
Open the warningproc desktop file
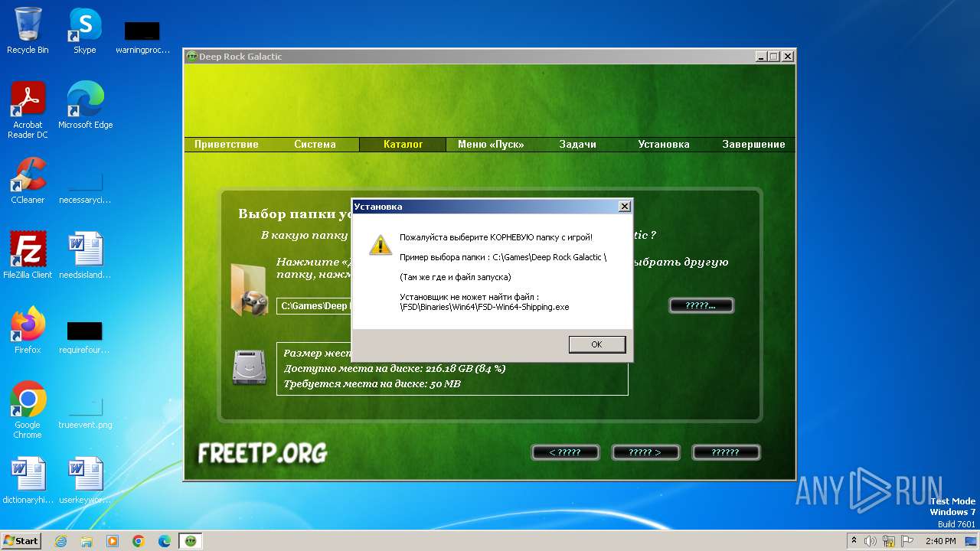click(142, 37)
